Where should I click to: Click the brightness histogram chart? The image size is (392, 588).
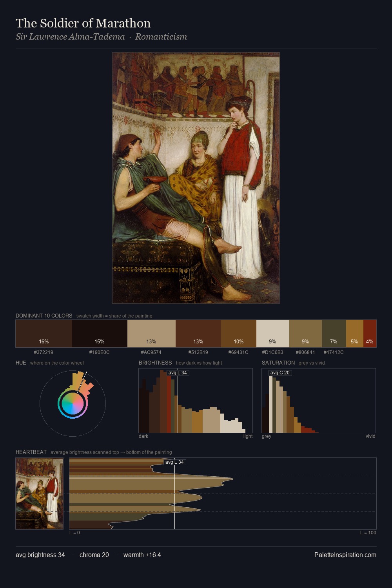tap(196, 401)
